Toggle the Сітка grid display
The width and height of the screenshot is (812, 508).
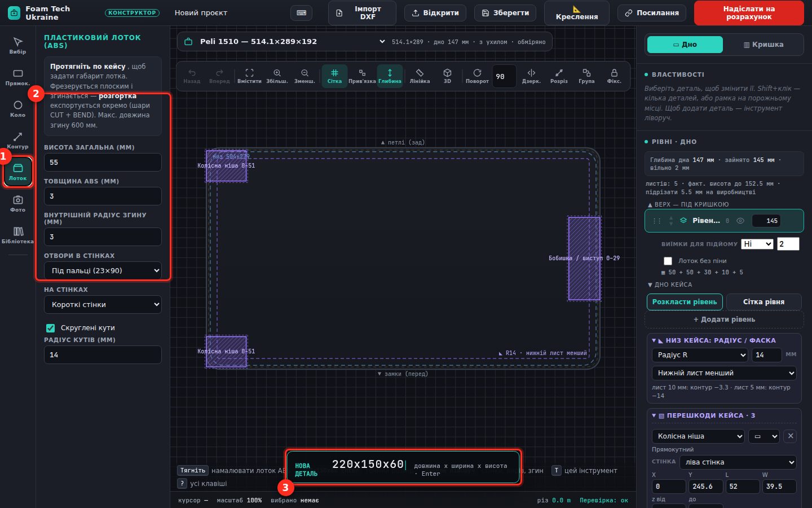click(x=334, y=76)
